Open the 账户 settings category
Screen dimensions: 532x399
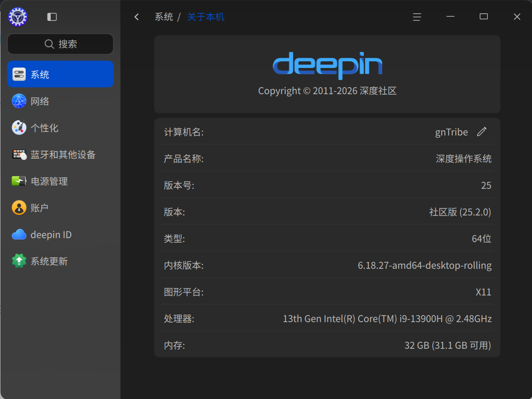[x=60, y=207]
